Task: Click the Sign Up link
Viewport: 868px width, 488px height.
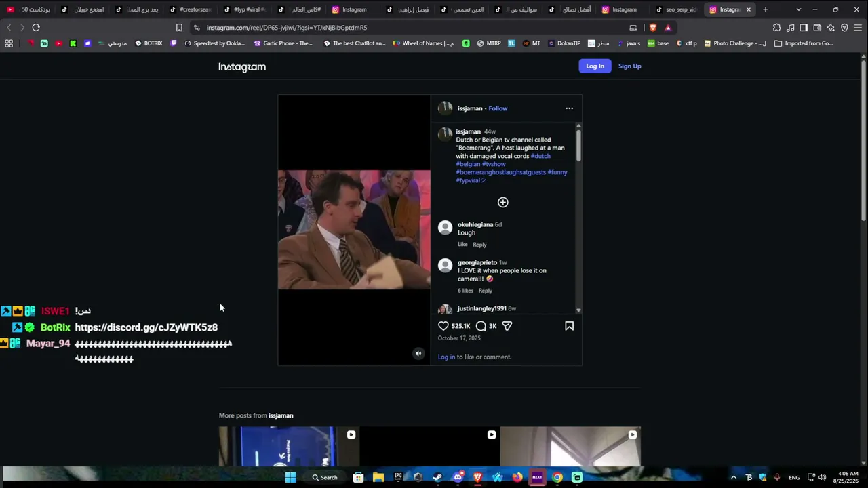Action: pyautogui.click(x=629, y=66)
